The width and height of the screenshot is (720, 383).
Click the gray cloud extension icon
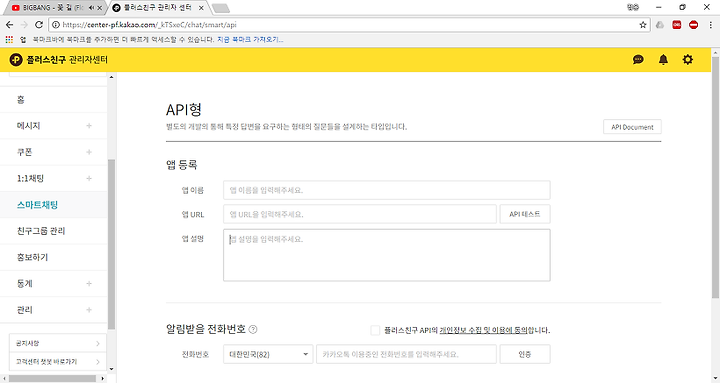tap(660, 25)
